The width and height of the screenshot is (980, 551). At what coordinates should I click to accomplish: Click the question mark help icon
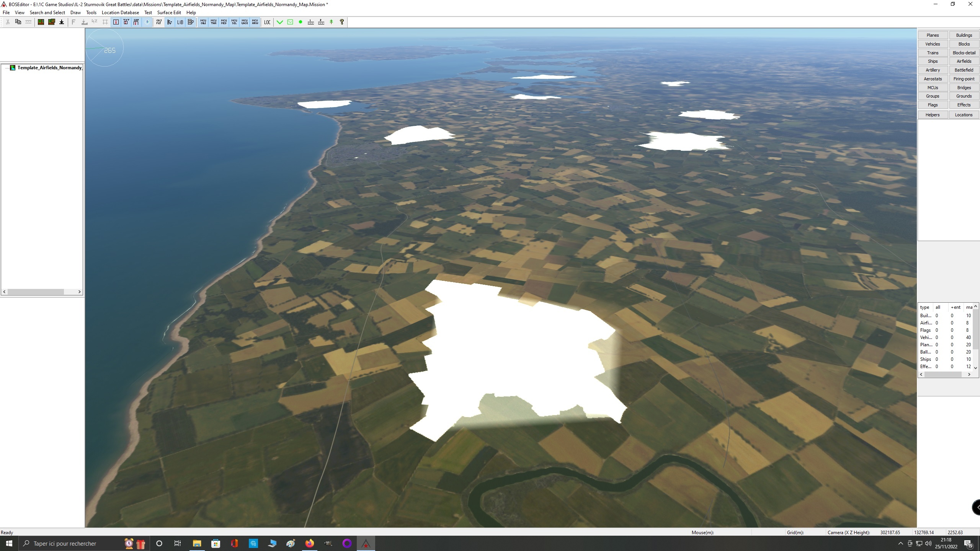[x=342, y=22]
